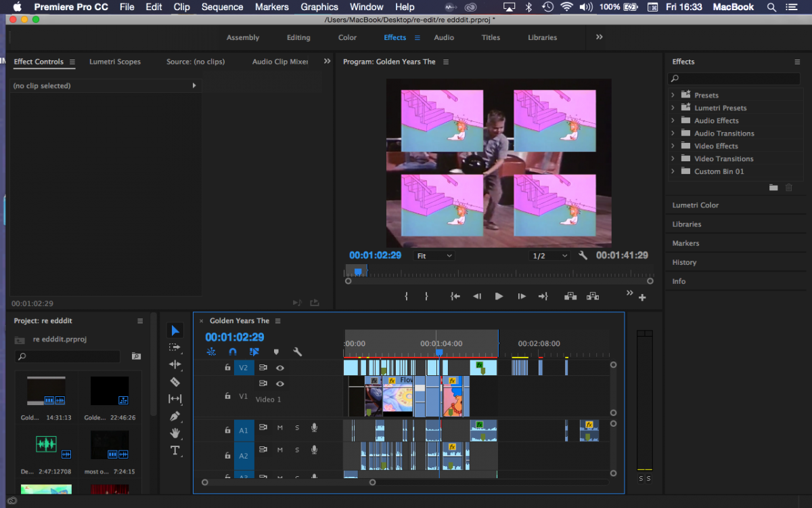Viewport: 812px width, 508px height.
Task: Click the Effects panel search field
Action: coord(734,79)
